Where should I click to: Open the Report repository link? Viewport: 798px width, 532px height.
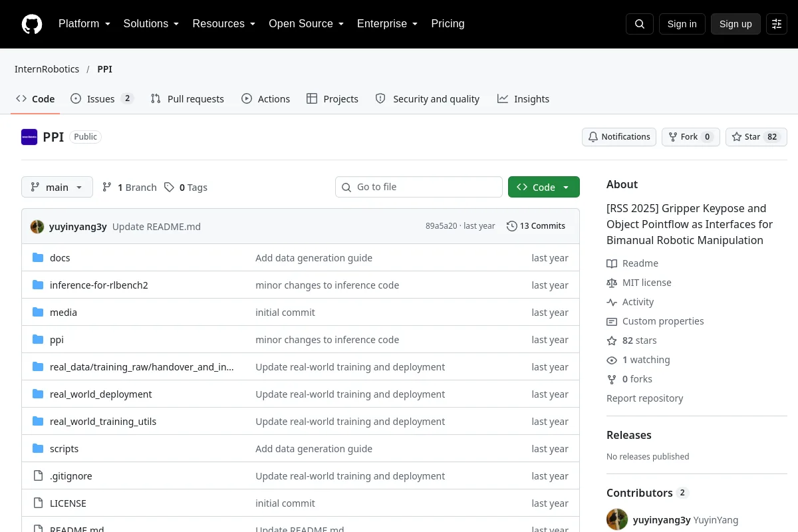[x=645, y=398]
